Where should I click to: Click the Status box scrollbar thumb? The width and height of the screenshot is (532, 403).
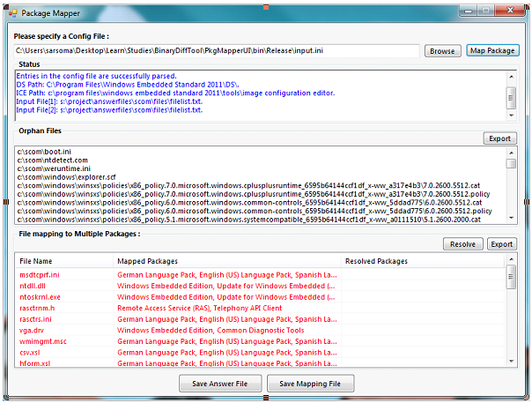511,98
